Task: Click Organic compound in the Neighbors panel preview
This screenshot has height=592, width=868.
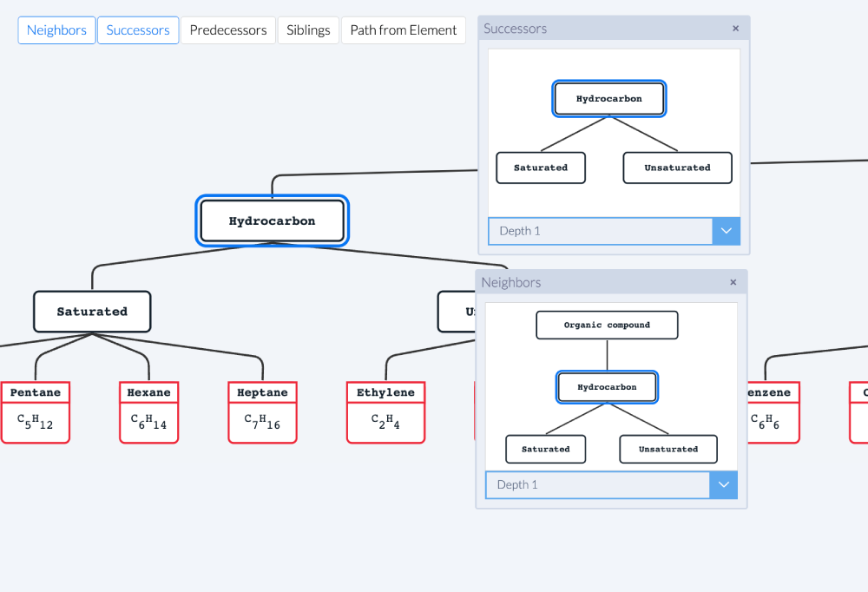Action: point(607,325)
